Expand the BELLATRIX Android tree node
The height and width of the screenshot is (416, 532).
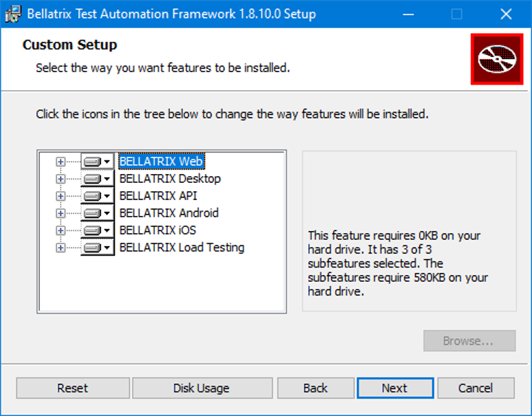coord(61,213)
